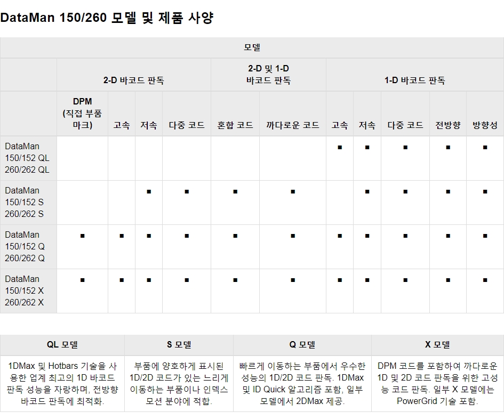Screen dimensions: 504x420
Task: Click X row's 1-D 저속 square mark
Action: click(367, 280)
